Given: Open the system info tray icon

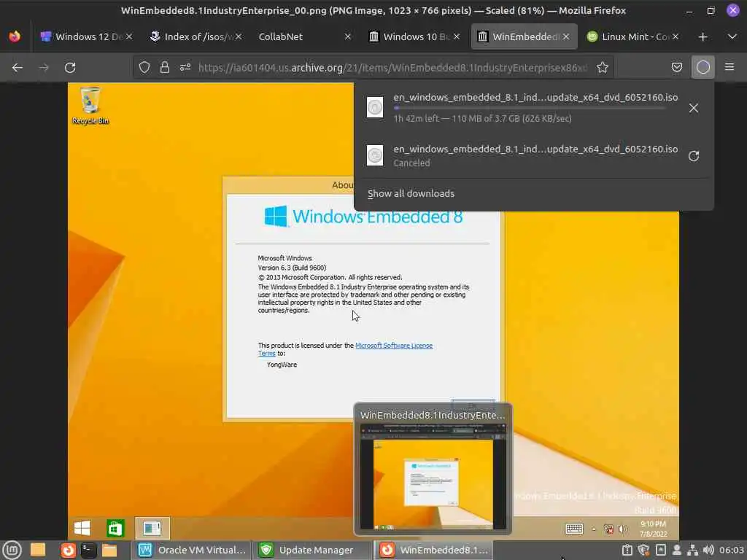Looking at the screenshot, I should pyautogui.click(x=627, y=550).
